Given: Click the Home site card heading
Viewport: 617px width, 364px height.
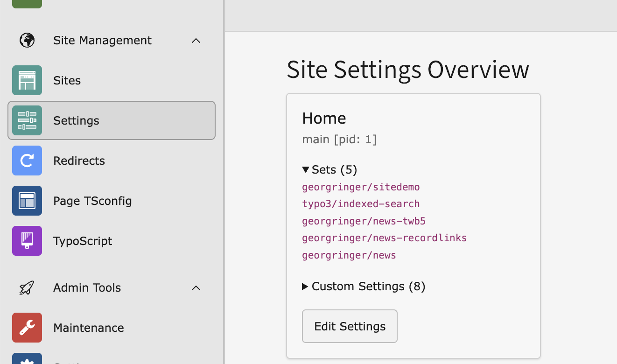Looking at the screenshot, I should click(324, 119).
